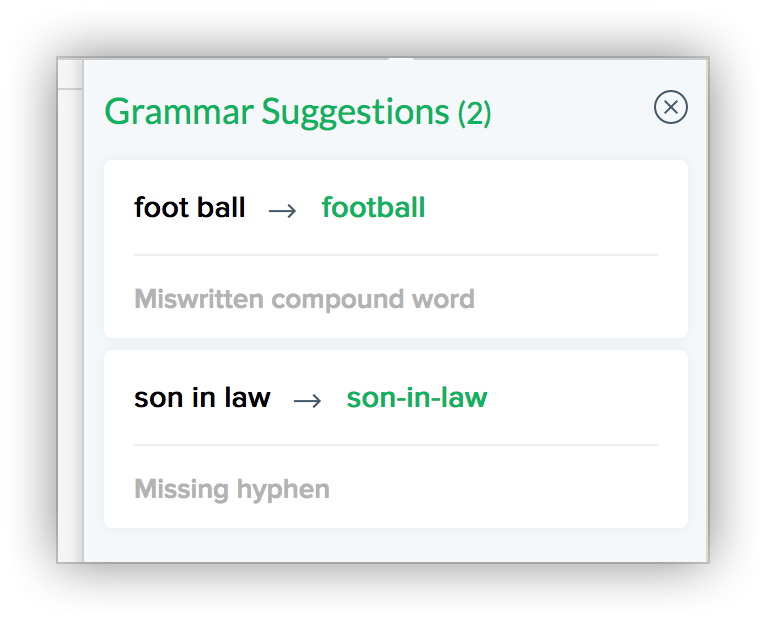Click the gap between the two suggestion cards

[396, 344]
